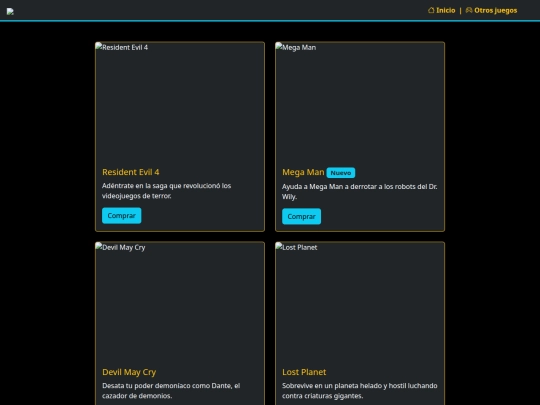Buy Resident Evil 4 with Comprar
This screenshot has width=540, height=405.
(122, 216)
